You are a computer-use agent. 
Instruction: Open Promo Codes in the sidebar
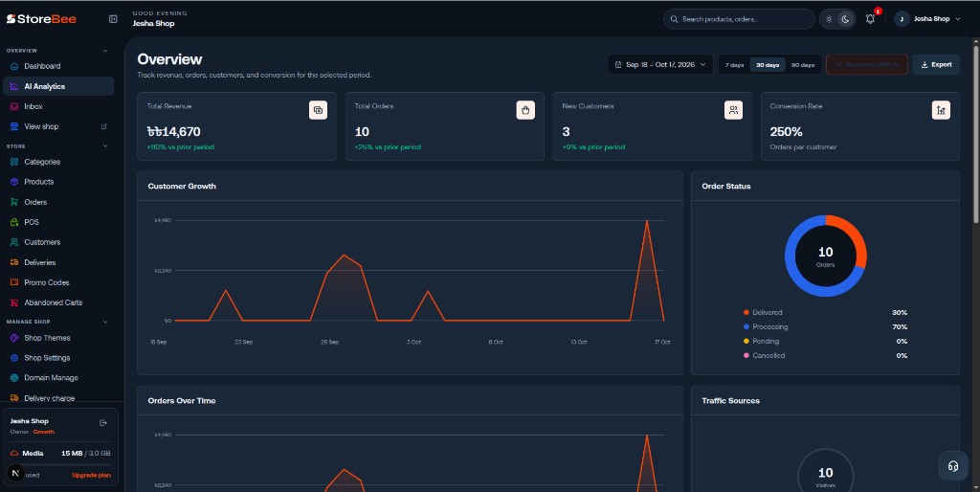click(x=58, y=282)
